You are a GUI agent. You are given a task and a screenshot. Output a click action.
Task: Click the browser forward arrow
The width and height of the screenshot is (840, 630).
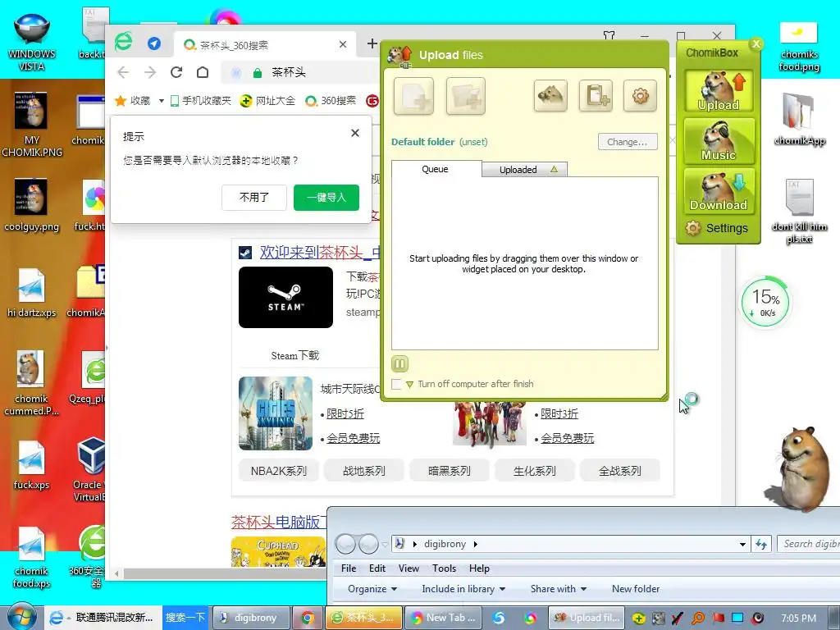150,72
